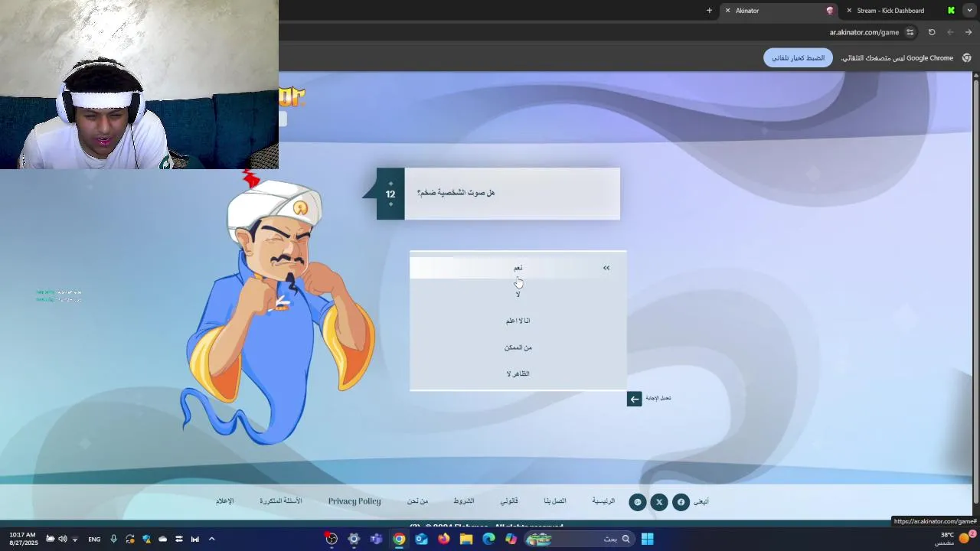Open the اتصل بنا footer link
Screen dimensions: 980x551
(x=555, y=501)
